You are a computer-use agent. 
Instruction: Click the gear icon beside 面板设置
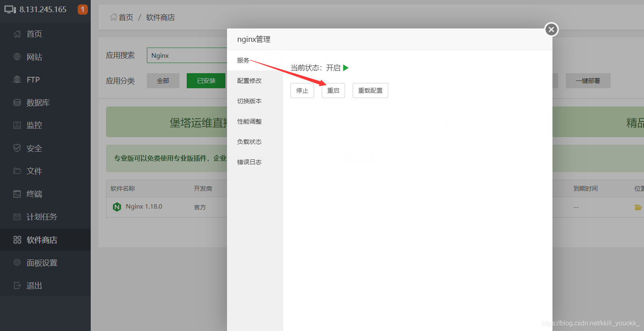[x=17, y=262]
